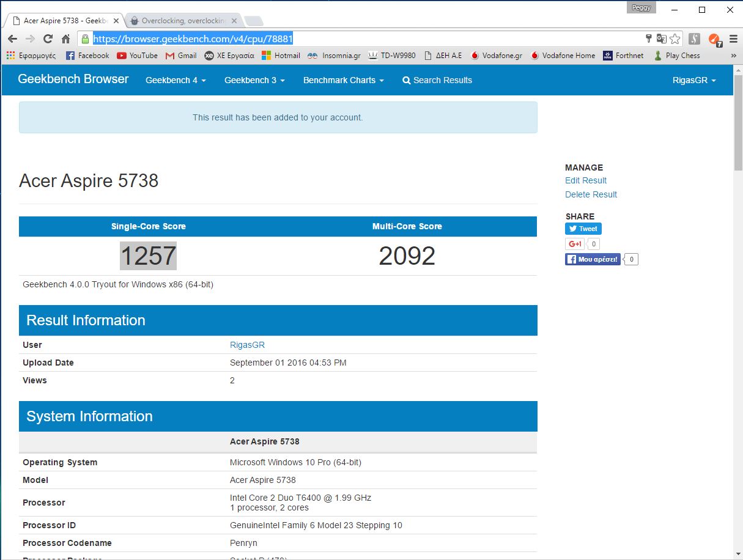Open the TD-W9980 bookmark

[x=392, y=56]
